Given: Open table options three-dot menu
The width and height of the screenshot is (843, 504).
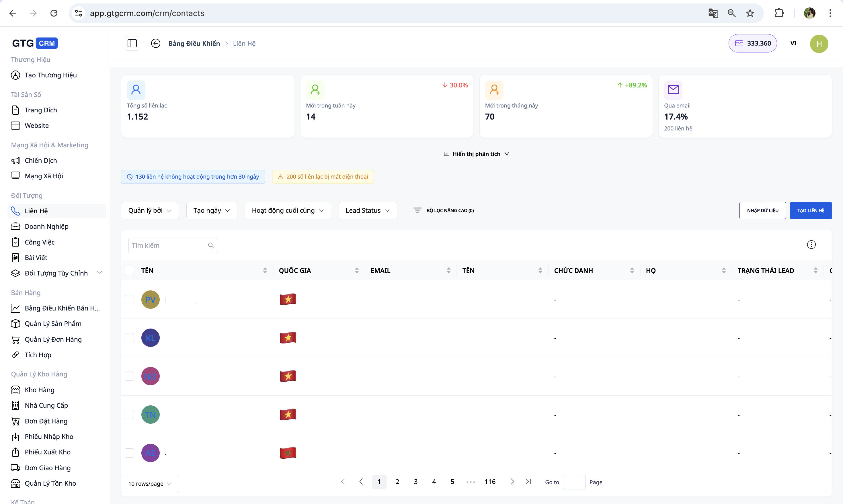Looking at the screenshot, I should pos(811,245).
